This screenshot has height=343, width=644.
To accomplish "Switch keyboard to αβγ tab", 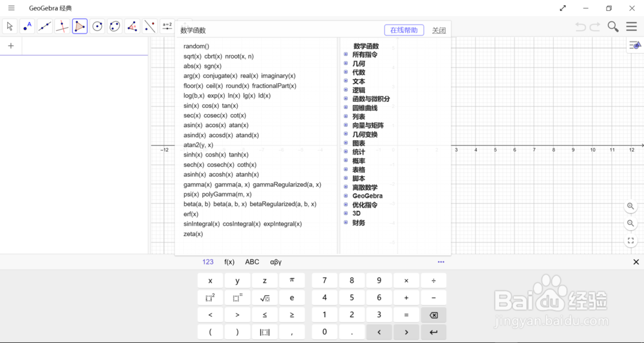I will [276, 262].
